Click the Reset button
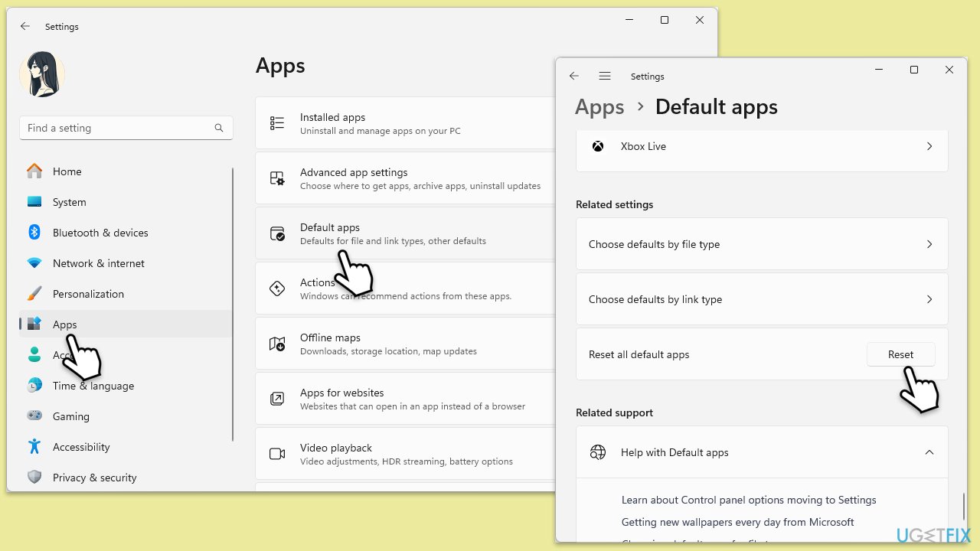The height and width of the screenshot is (551, 980). [900, 354]
